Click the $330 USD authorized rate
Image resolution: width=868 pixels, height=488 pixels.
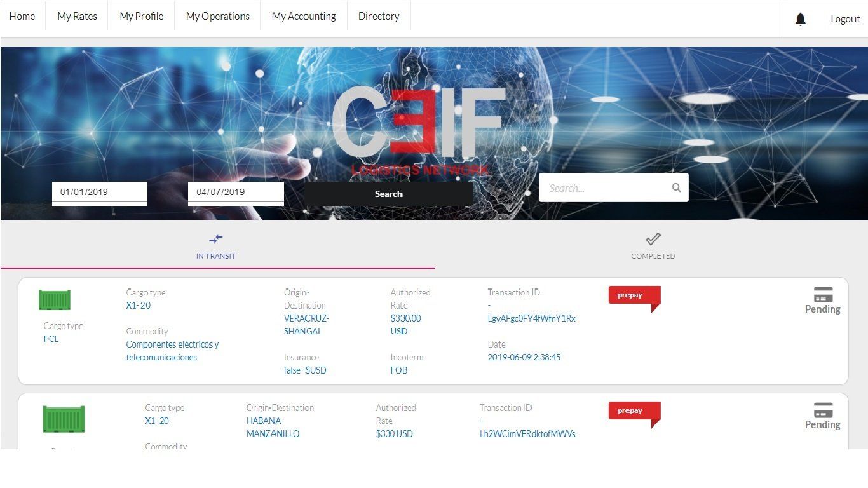pyautogui.click(x=394, y=434)
